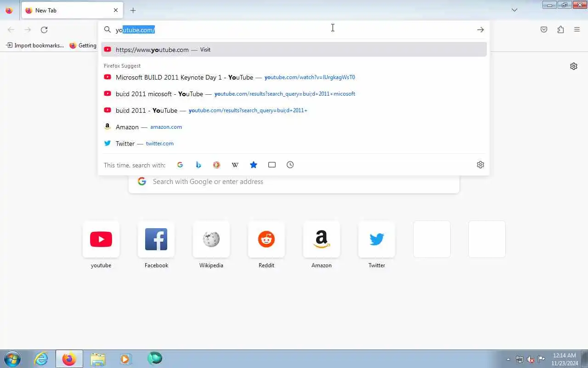
Task: Search this time with Google
Action: click(180, 165)
